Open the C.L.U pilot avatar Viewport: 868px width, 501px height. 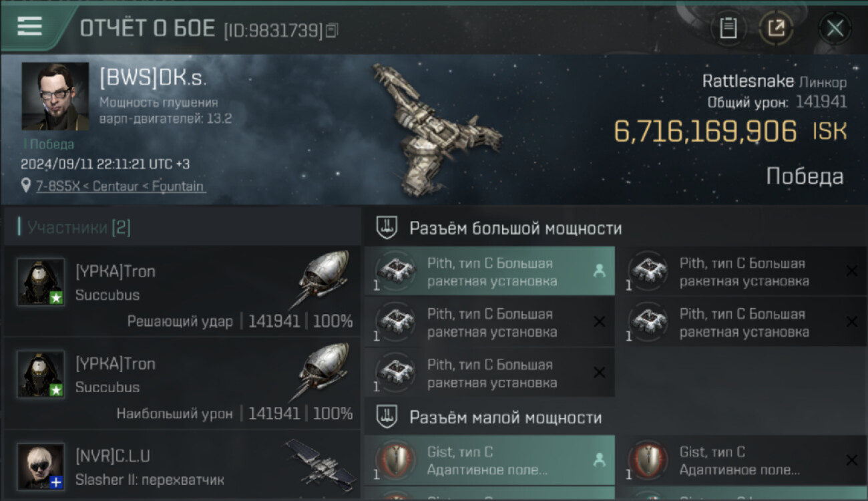click(41, 466)
